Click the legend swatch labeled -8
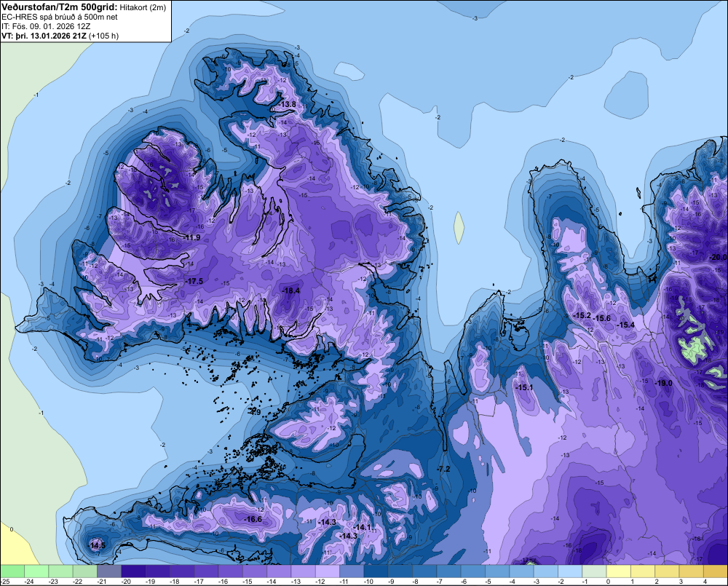Image resolution: width=728 pixels, height=586 pixels. 424,571
